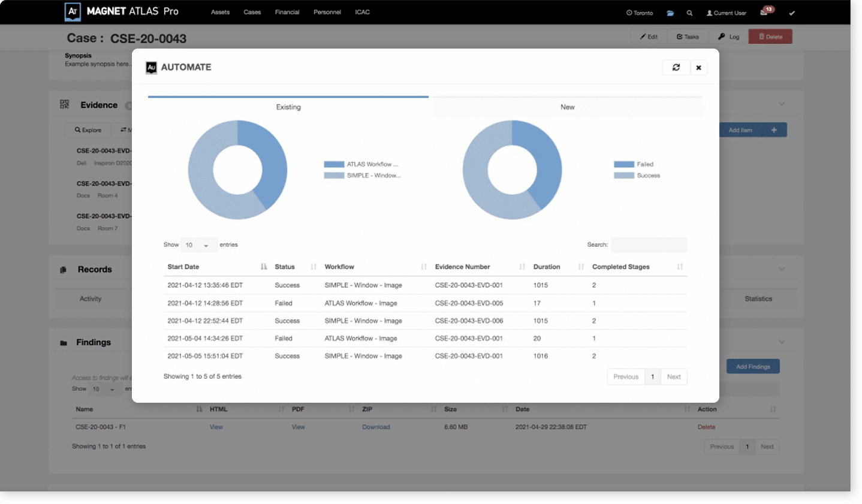Screen dimensions: 862x504
Task: Sort findings table by Name arrows
Action: pos(199,409)
